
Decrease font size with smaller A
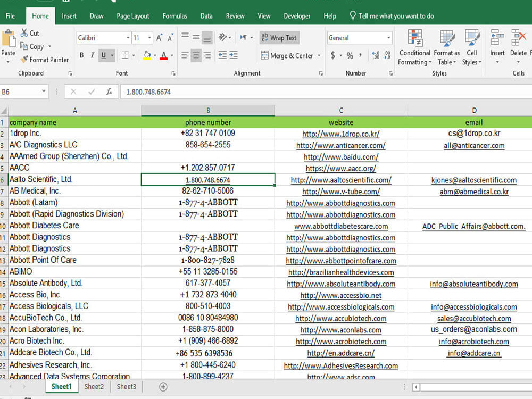pyautogui.click(x=170, y=38)
